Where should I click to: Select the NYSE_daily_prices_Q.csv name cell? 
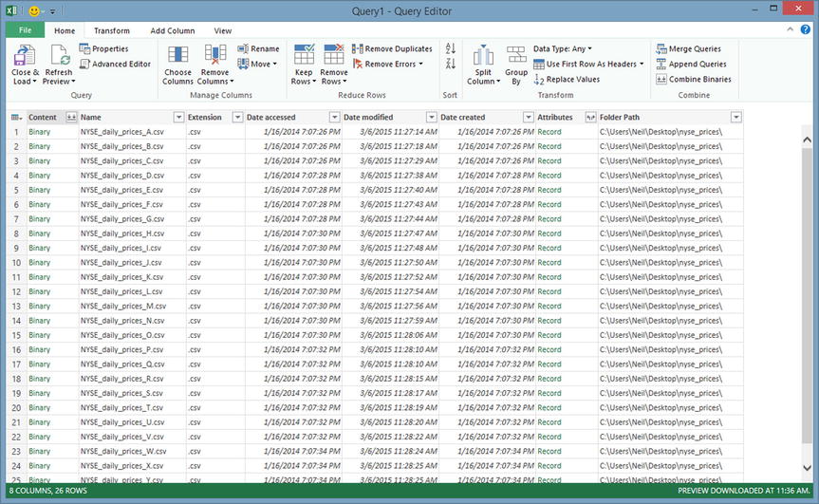pos(132,364)
